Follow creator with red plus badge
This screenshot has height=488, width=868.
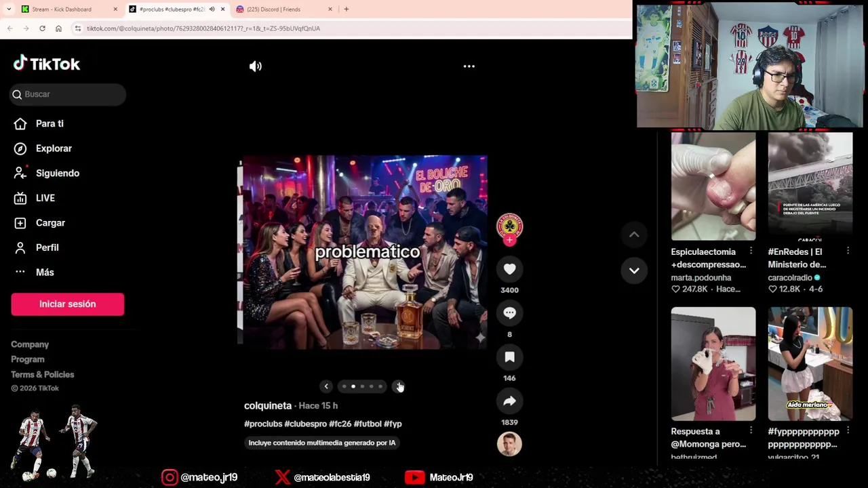coord(509,240)
